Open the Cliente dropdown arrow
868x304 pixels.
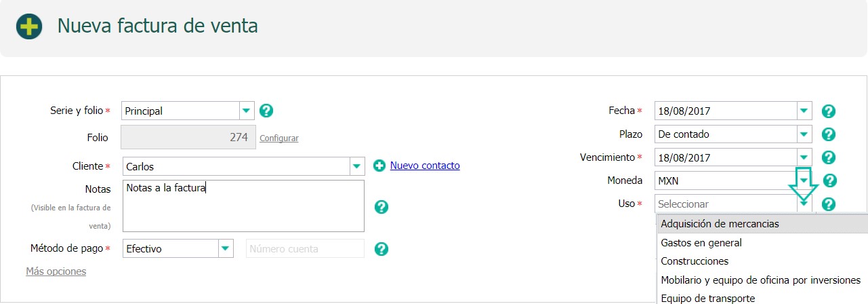[358, 166]
